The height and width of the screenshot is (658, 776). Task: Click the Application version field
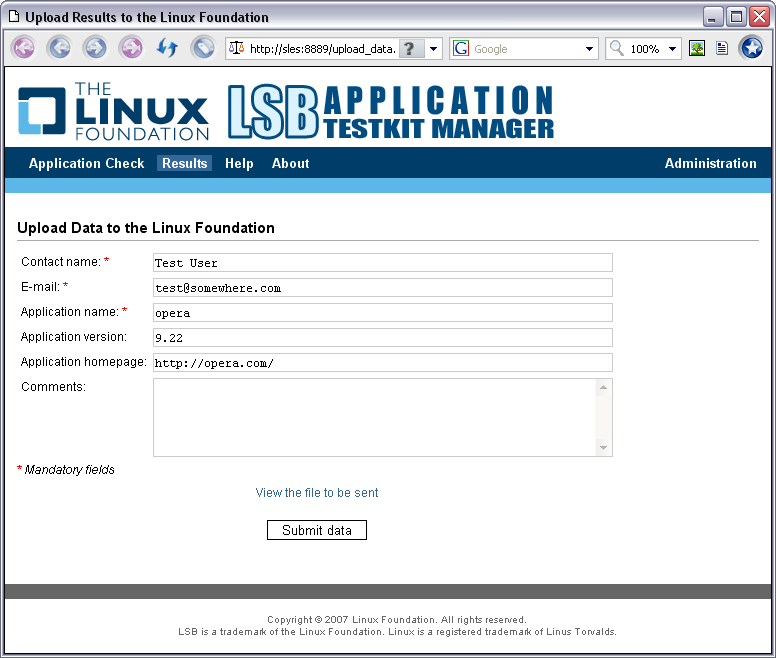click(383, 337)
